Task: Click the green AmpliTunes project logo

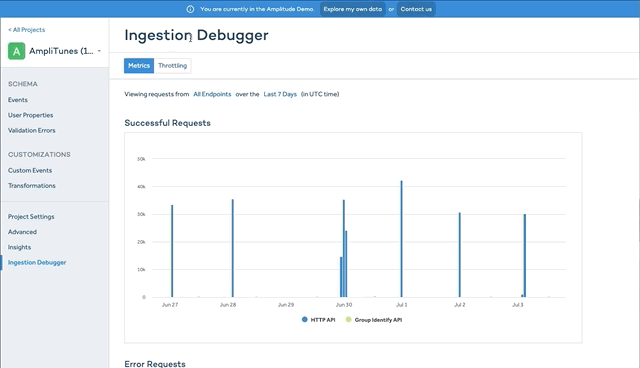Action: 16,51
